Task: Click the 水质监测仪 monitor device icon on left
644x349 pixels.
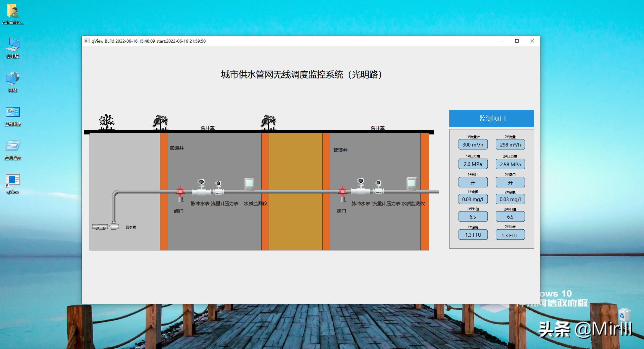Action: [x=249, y=184]
